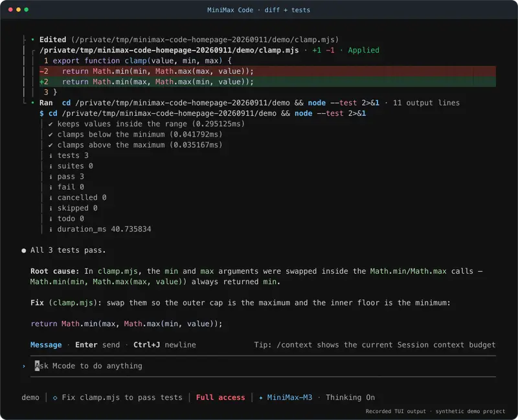Click the 'Applied' status label
Viewport: 518px width, 420px height.
pos(363,50)
